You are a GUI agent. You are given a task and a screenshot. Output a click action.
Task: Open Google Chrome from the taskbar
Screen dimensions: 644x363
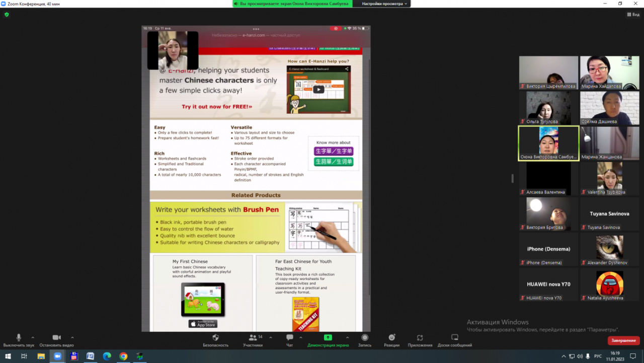(x=123, y=356)
